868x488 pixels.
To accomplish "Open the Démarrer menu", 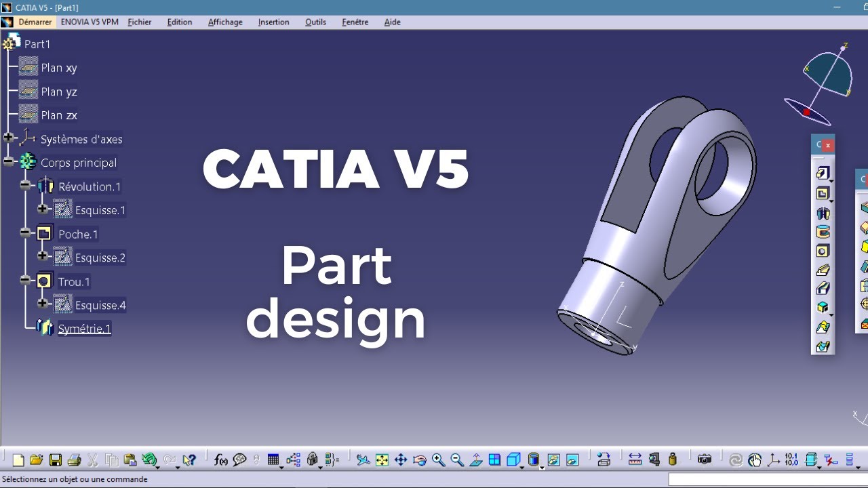I will [35, 22].
